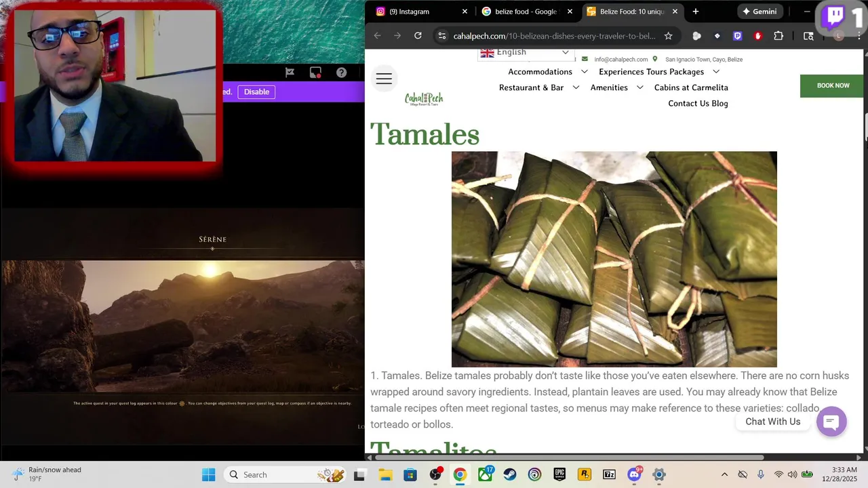Open the Amenities menu item
Screen dimensions: 868x488
(609, 87)
